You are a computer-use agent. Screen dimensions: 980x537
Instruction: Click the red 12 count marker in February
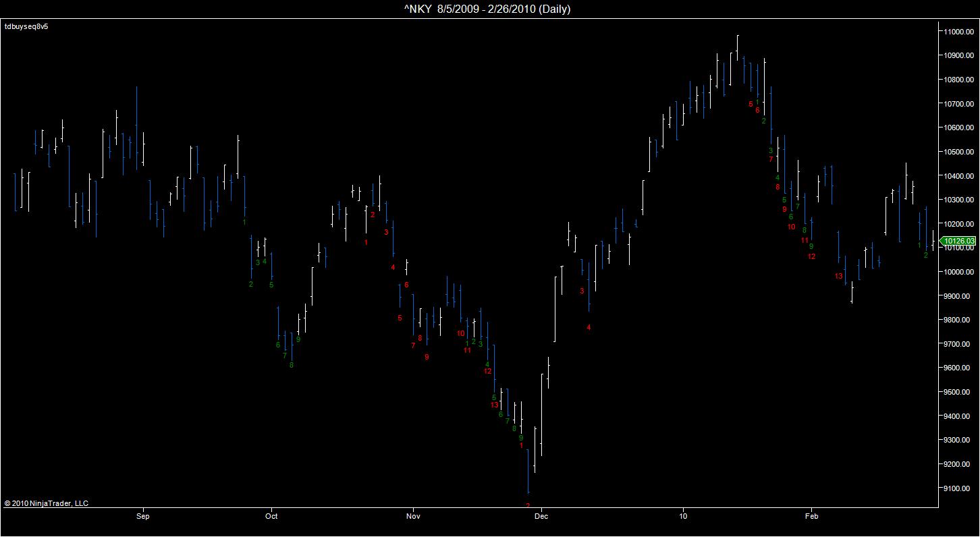(811, 256)
